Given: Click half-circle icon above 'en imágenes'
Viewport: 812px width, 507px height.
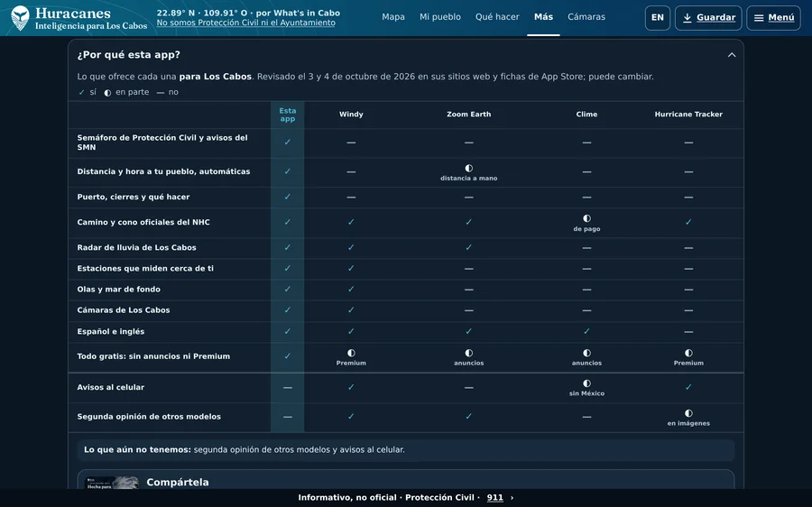Looking at the screenshot, I should (x=688, y=413).
